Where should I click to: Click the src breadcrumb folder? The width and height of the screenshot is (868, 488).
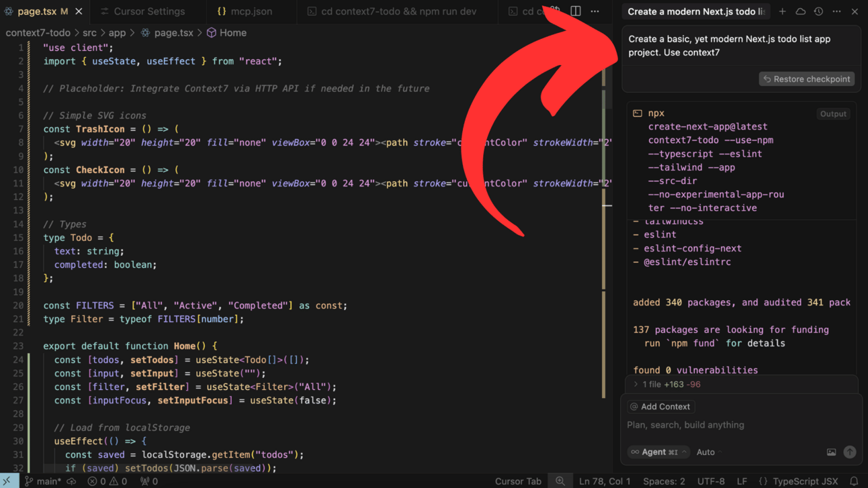(x=89, y=33)
